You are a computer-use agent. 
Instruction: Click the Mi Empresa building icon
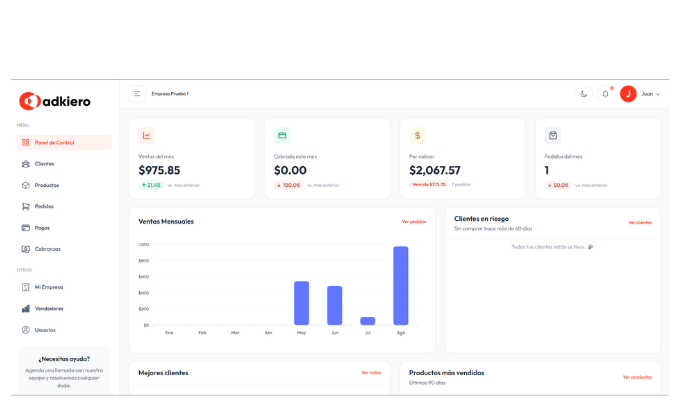[x=26, y=287]
